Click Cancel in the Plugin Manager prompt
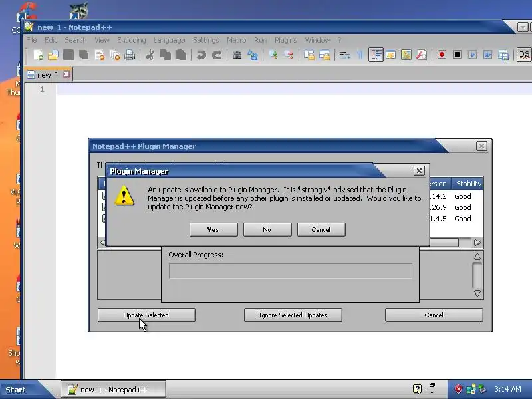Image resolution: width=532 pixels, height=399 pixels. pos(321,229)
